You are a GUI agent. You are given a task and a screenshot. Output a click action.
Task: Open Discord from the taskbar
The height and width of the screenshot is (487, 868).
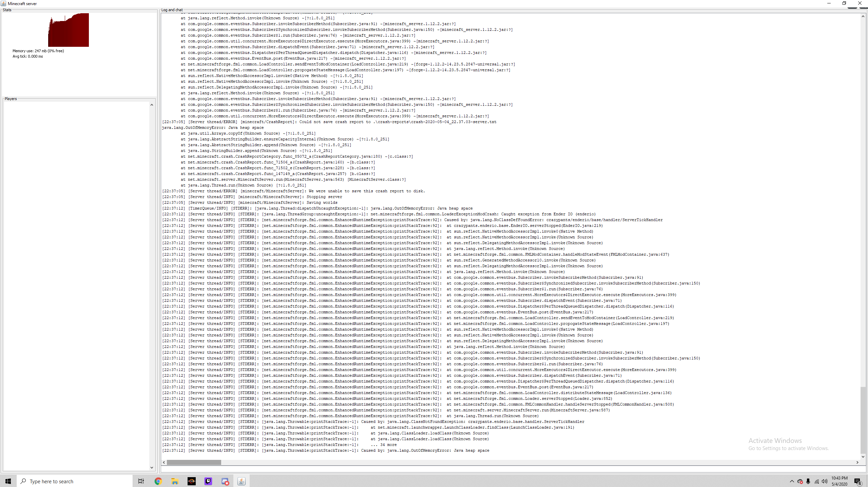coord(225,481)
